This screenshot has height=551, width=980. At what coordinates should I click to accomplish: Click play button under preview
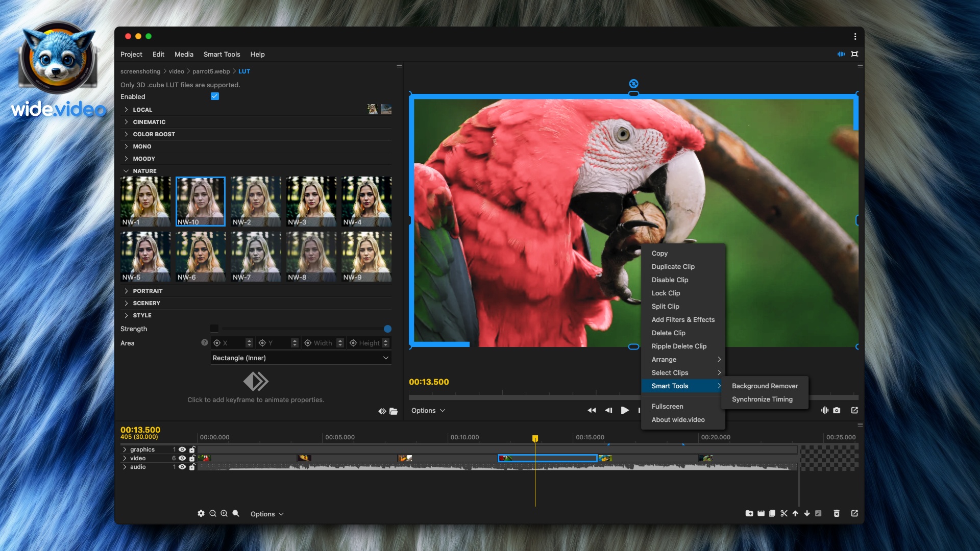point(625,410)
